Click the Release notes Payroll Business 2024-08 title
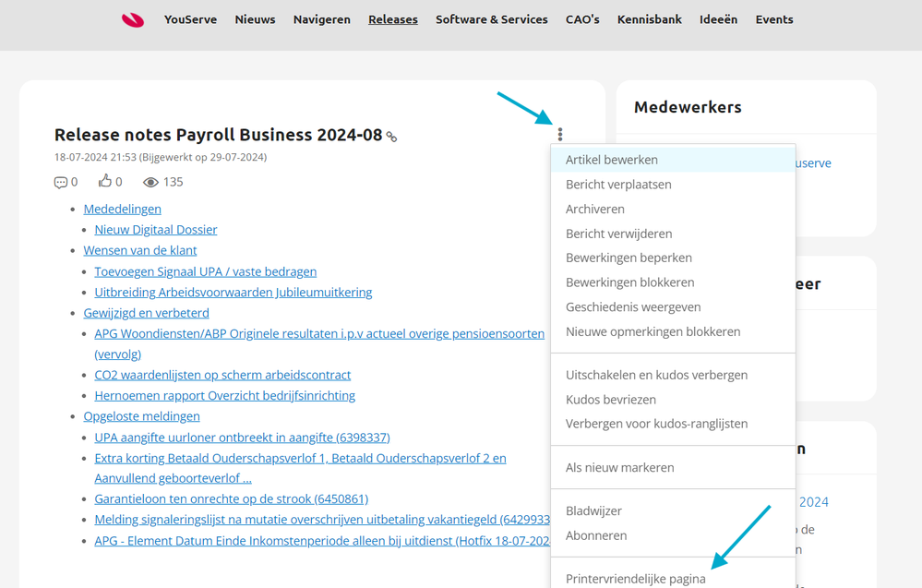Screen dimensions: 922x588 (218, 136)
